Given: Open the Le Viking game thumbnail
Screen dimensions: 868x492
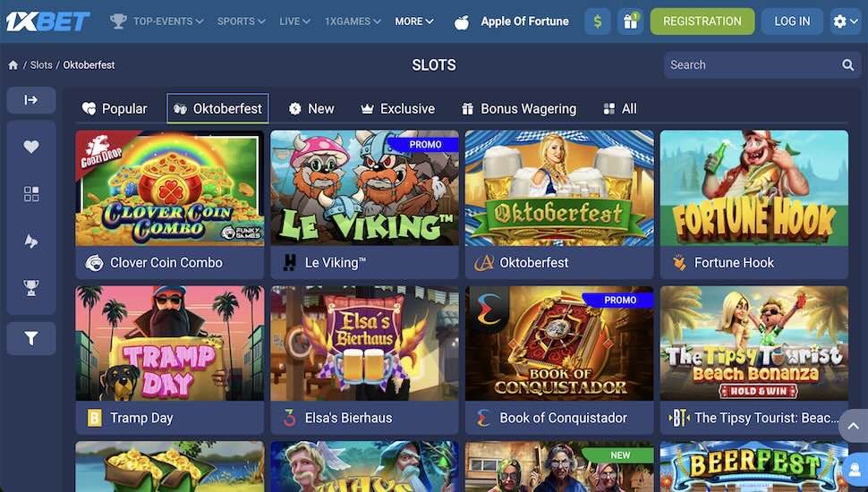Looking at the screenshot, I should point(364,188).
